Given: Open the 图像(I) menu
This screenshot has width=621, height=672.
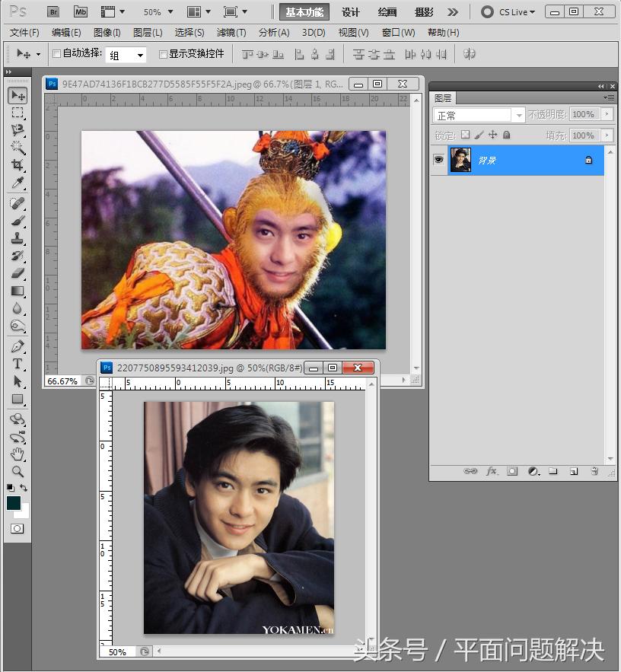Looking at the screenshot, I should coord(107,33).
